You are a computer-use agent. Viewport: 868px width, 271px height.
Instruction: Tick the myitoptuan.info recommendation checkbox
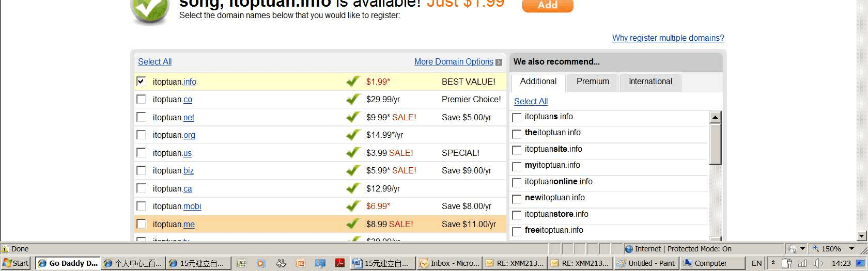pyautogui.click(x=516, y=166)
